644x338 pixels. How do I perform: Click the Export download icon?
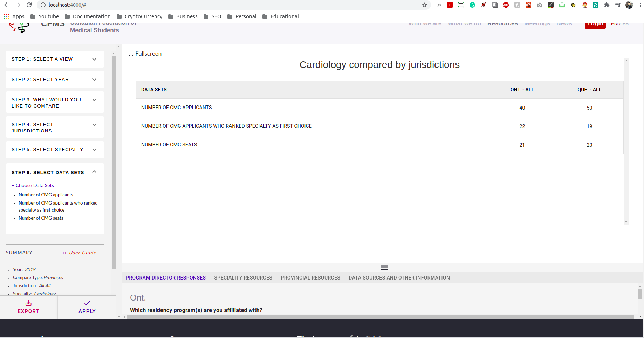pyautogui.click(x=28, y=304)
